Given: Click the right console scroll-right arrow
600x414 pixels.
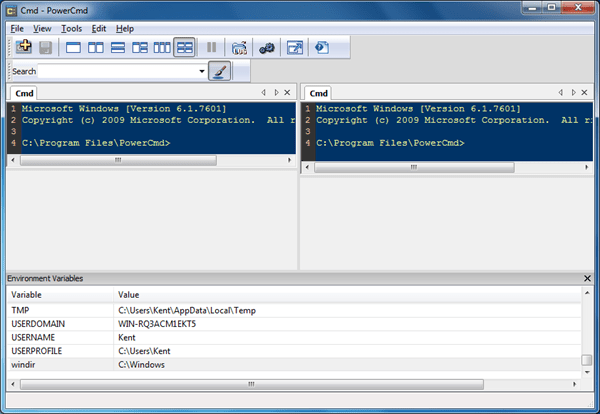Looking at the screenshot, I should coord(587,168).
